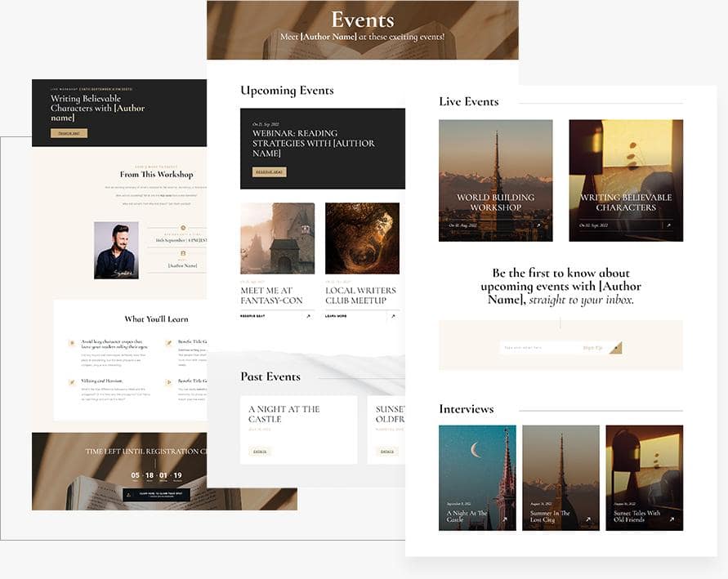
Task: Click Details button on the Sunset past event
Action: click(x=386, y=451)
